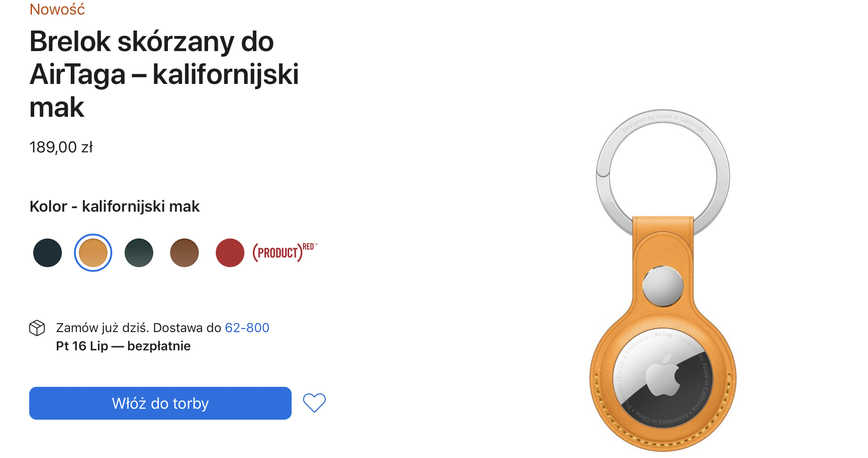Click the (PRODUCT)RED logo
The height and width of the screenshot is (458, 868).
(x=285, y=252)
